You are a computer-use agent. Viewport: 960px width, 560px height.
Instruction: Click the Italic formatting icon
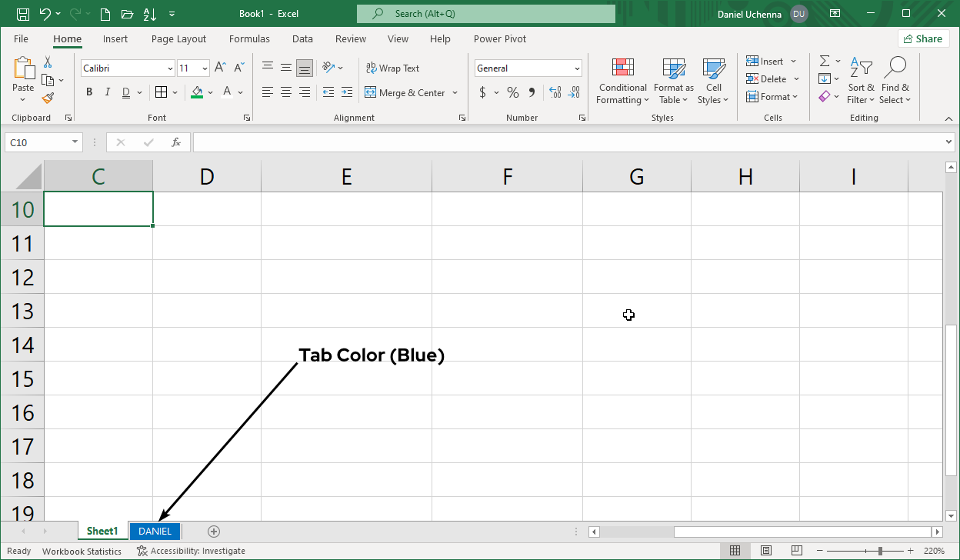107,92
